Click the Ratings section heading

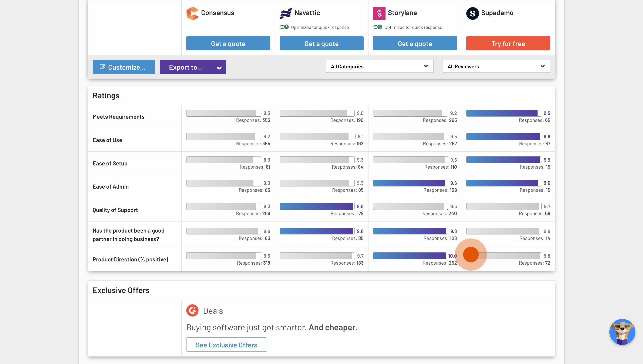106,96
